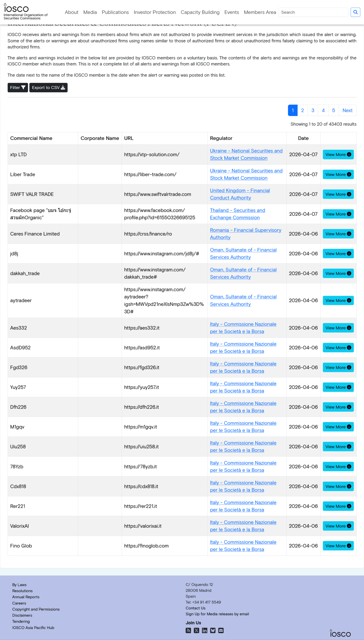
Task: Open the Investor Protection menu
Action: click(154, 12)
